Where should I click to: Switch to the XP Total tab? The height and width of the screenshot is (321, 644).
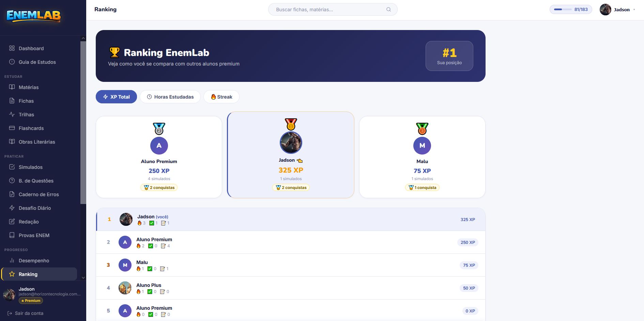click(x=116, y=97)
